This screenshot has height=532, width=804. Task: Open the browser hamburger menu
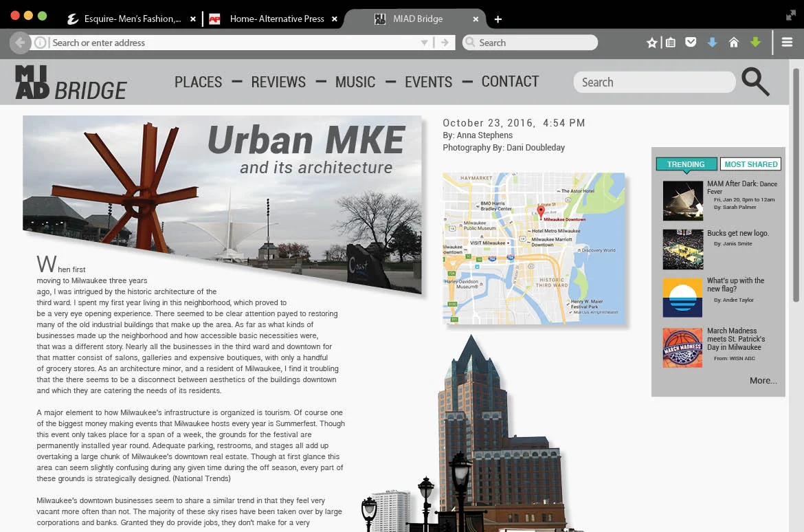787,42
